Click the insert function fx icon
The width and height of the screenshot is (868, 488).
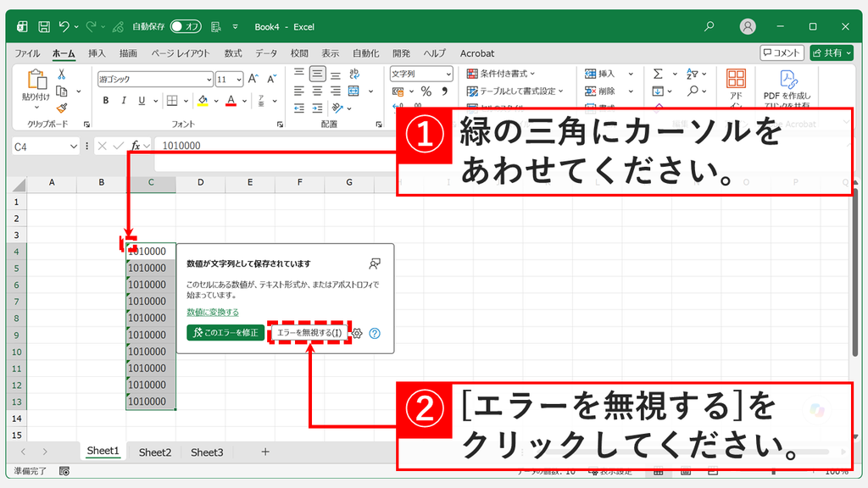tap(135, 146)
